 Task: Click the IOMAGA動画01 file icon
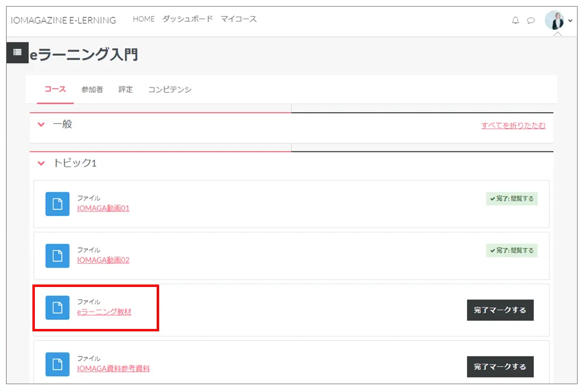[x=58, y=204]
